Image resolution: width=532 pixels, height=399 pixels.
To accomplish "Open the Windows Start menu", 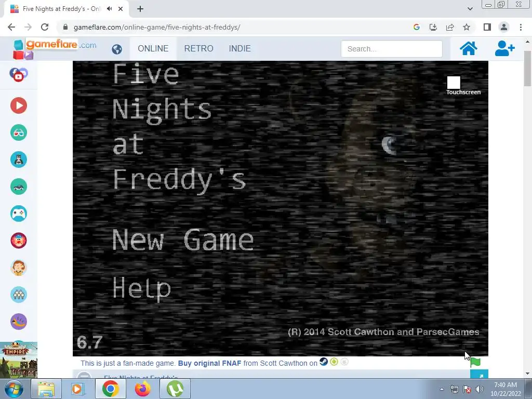I will tap(14, 389).
